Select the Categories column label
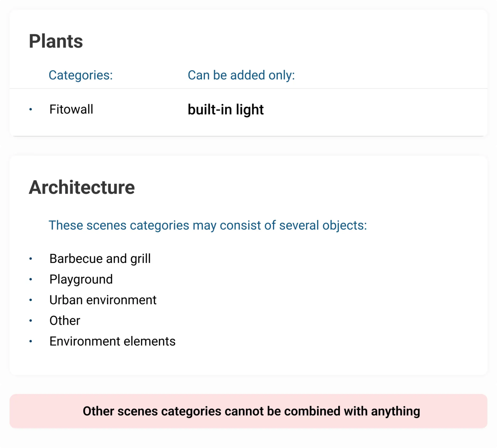497x448 pixels. pyautogui.click(x=81, y=75)
